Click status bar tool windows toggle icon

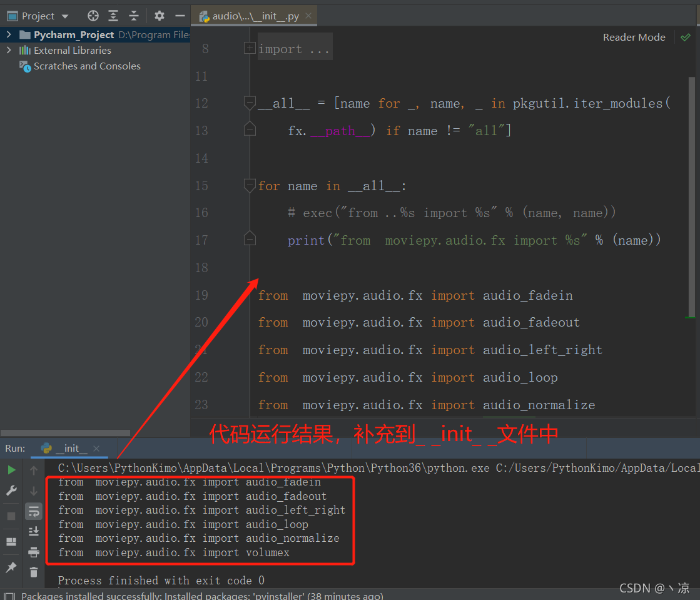(x=9, y=596)
